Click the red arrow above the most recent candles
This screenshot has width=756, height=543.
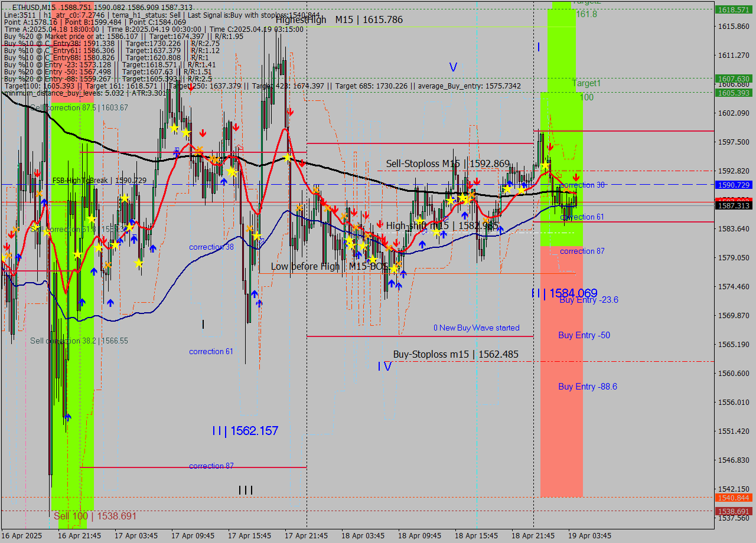pyautogui.click(x=551, y=146)
